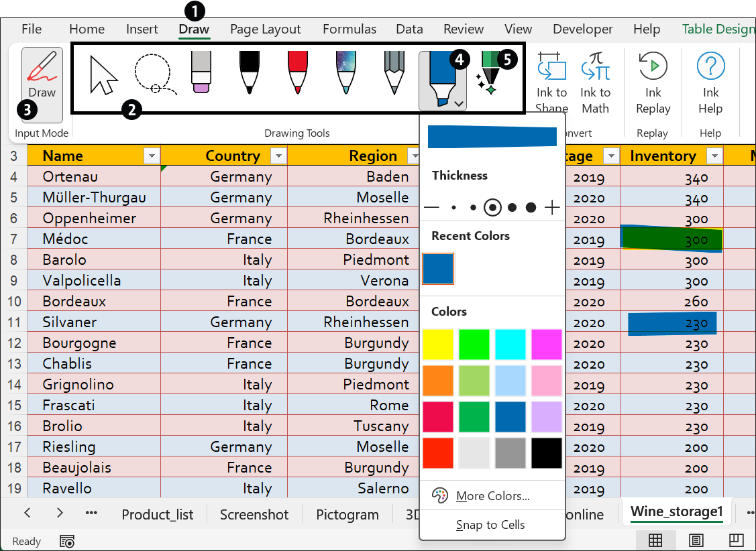756x551 pixels.
Task: Open the Region column filter dropdown
Action: [x=414, y=156]
